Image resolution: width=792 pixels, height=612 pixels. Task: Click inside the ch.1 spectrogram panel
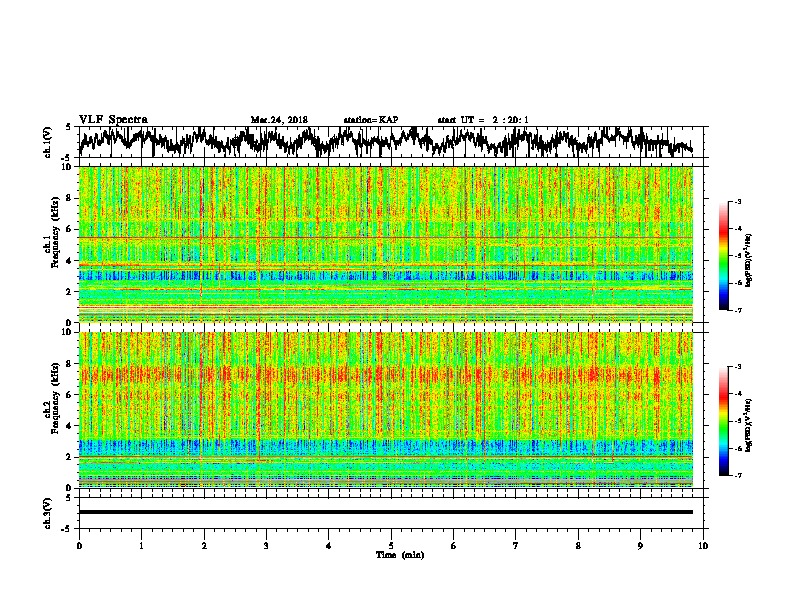[386, 244]
